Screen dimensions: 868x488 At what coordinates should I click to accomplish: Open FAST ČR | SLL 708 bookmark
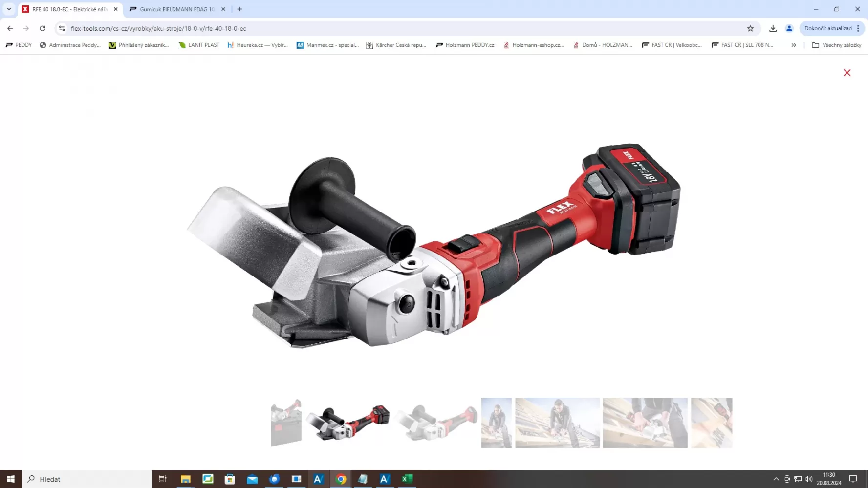coord(742,45)
